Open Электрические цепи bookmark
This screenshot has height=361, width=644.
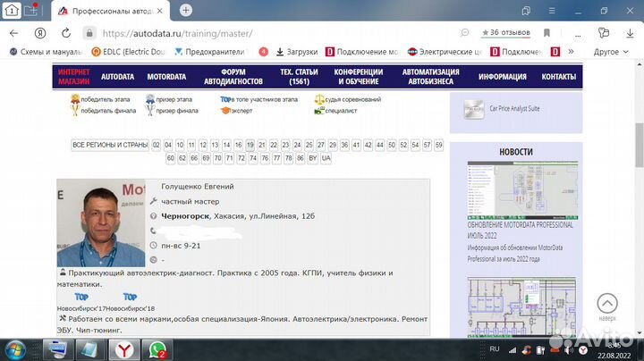[445, 52]
